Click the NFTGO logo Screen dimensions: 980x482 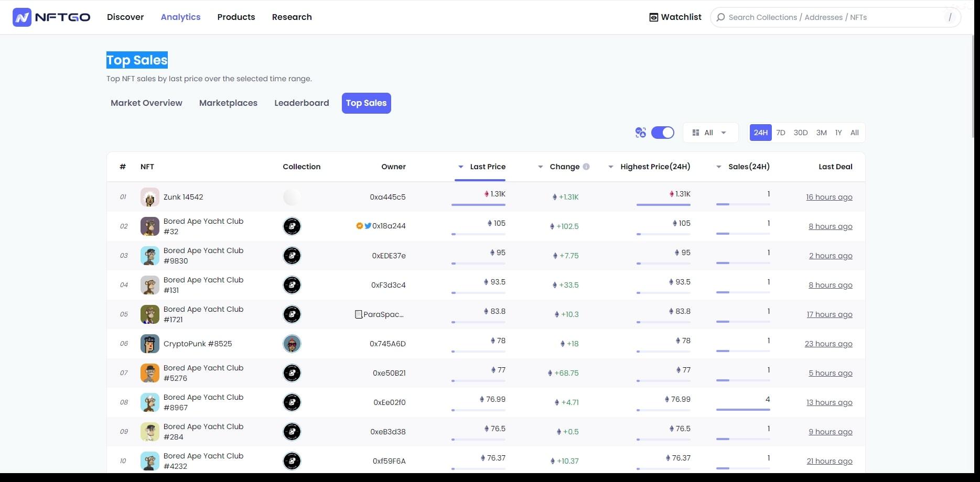(x=51, y=17)
